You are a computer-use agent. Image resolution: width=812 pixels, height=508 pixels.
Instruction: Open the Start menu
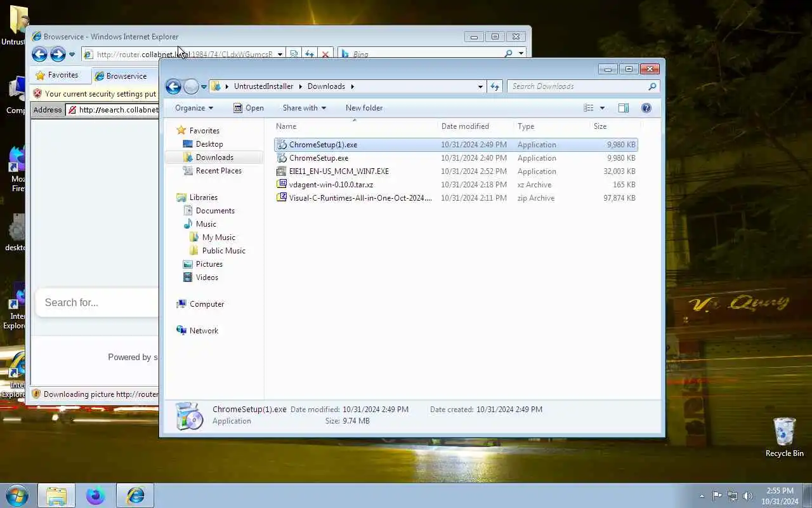tap(17, 495)
